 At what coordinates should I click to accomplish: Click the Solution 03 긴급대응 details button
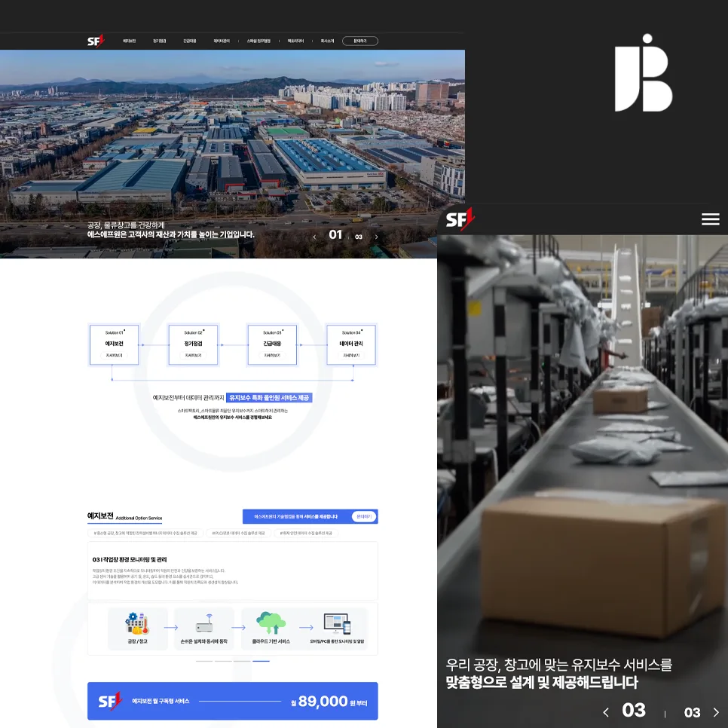pos(272,355)
